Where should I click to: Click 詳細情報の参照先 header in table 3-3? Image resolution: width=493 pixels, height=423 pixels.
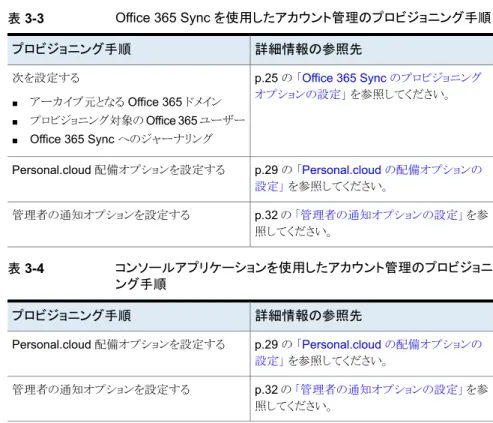pyautogui.click(x=309, y=49)
